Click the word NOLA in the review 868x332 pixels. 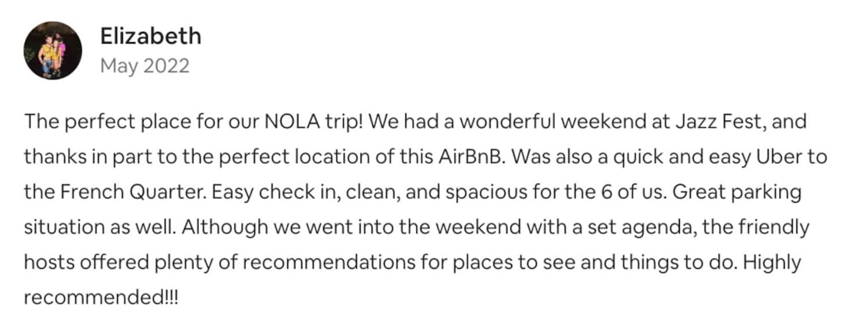(292, 122)
